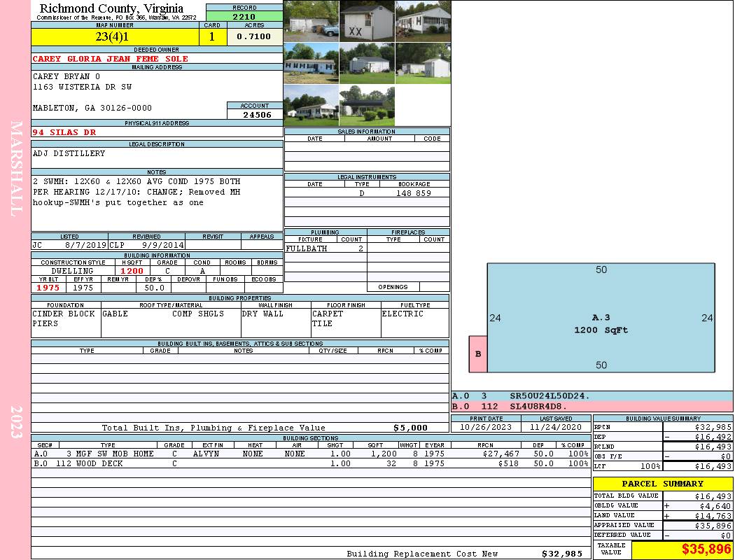Viewport: 735px width, 560px height.
Task: Select the FULLBATH plumbing fixture row
Action: tap(325, 248)
